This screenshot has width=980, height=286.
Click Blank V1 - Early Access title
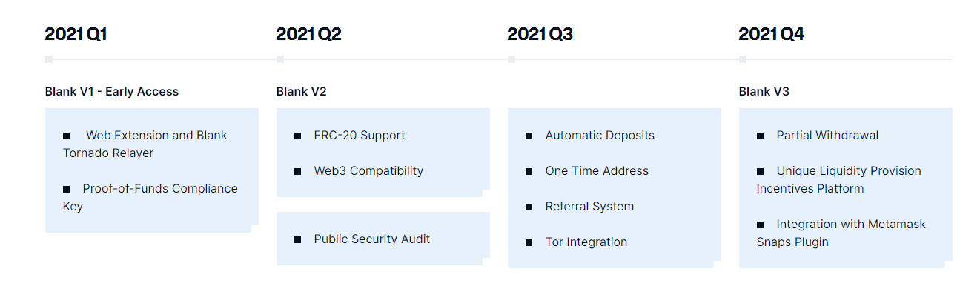click(x=112, y=92)
